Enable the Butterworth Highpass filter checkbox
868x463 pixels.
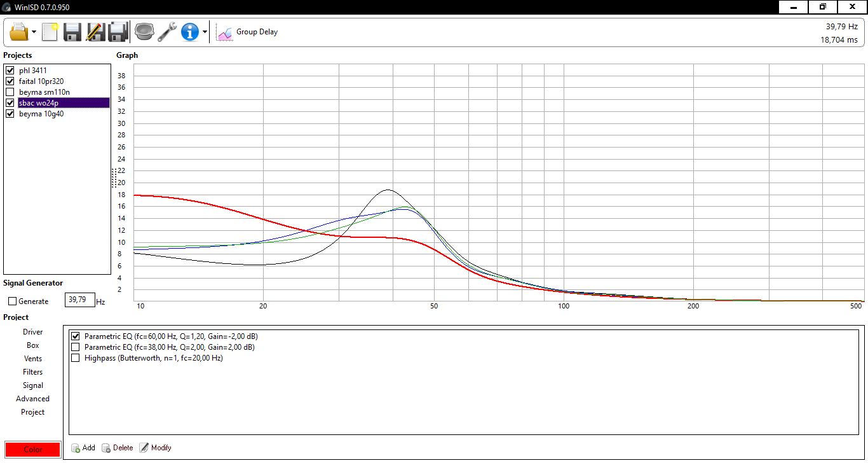coord(76,358)
